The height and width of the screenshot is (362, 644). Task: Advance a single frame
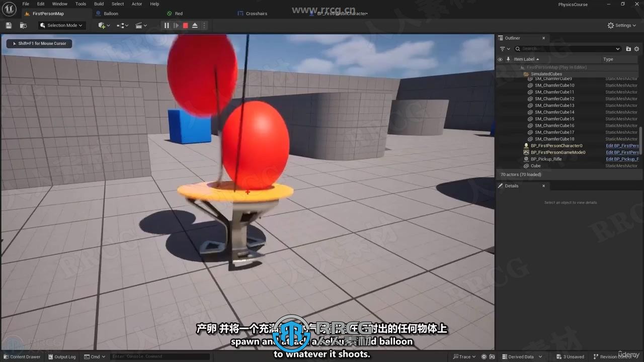click(176, 25)
